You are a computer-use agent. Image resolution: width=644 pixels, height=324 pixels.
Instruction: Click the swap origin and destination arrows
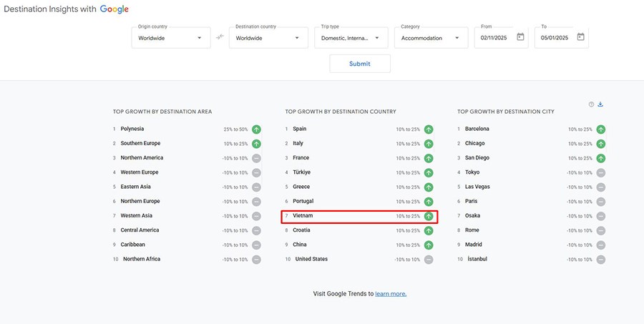(220, 37)
